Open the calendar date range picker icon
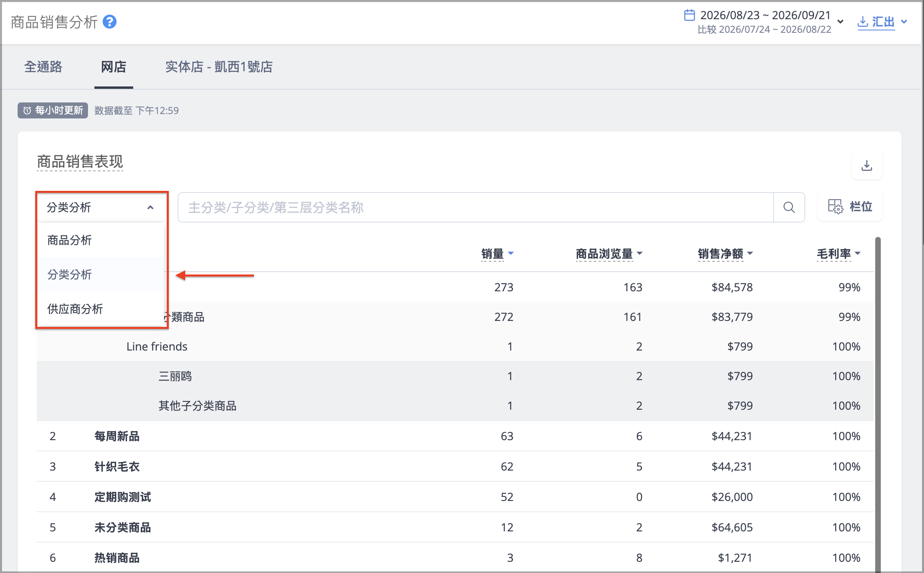This screenshot has height=573, width=924. pos(689,15)
